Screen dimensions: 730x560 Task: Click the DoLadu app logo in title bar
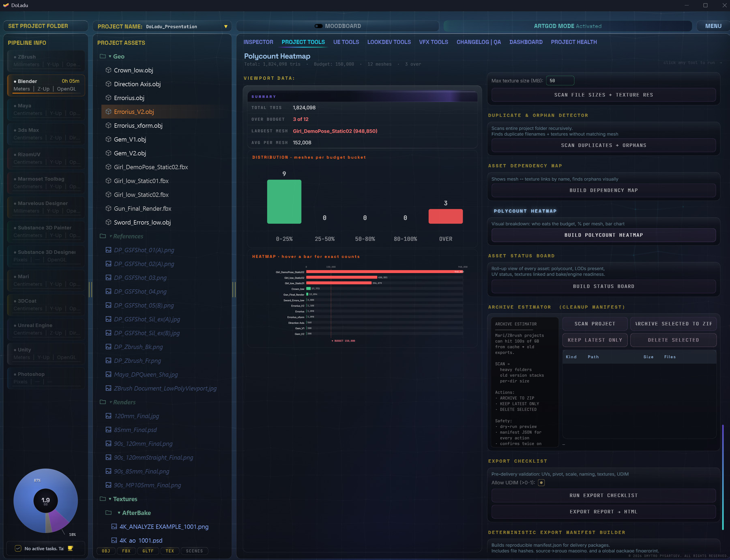6,5
